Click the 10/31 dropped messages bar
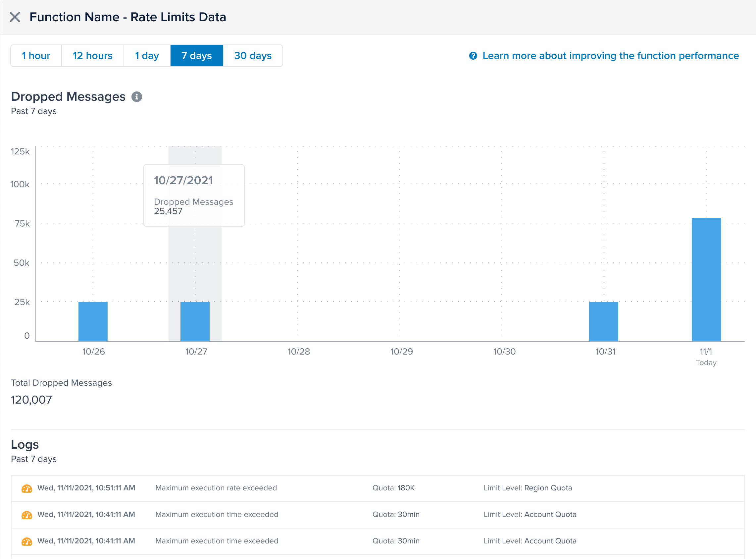Viewport: 756px width, 559px height. (x=604, y=321)
